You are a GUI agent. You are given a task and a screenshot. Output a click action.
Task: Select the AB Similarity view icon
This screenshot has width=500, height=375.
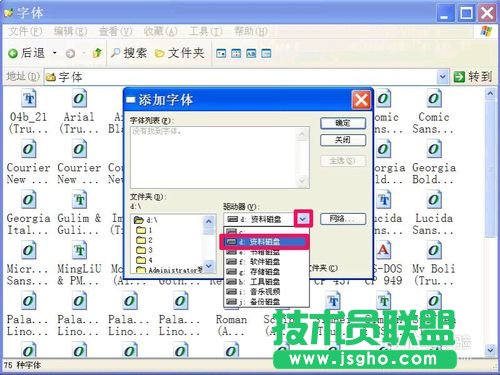(251, 53)
